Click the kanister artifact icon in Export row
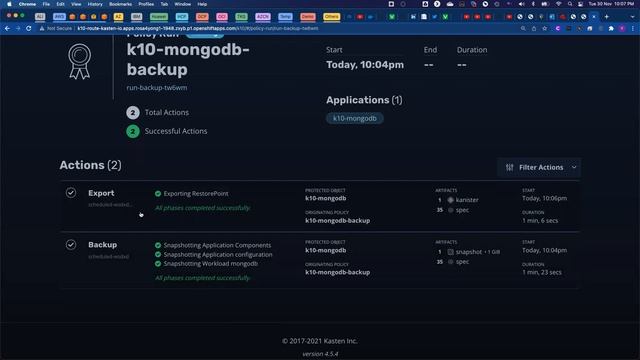 click(x=451, y=200)
